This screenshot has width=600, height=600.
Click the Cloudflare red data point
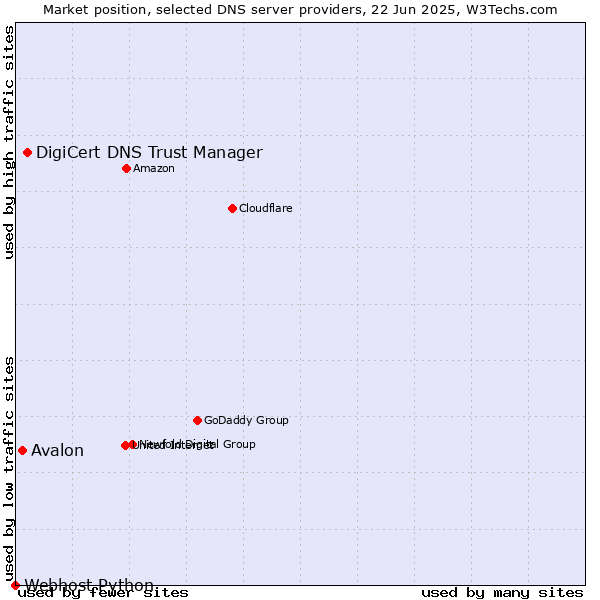pyautogui.click(x=232, y=209)
